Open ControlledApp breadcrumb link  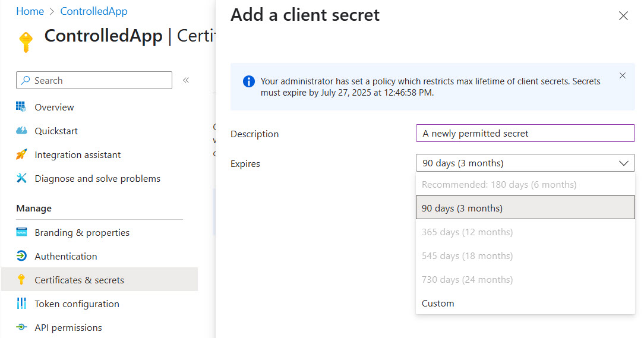point(94,11)
